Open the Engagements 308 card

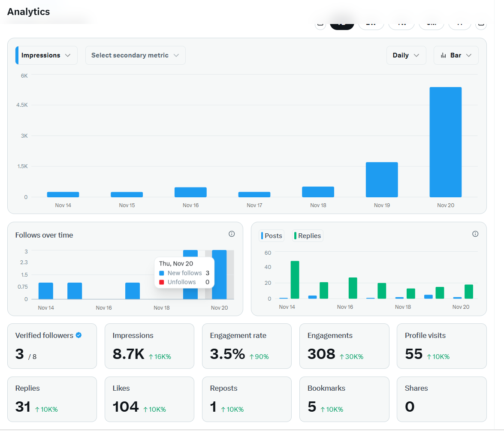point(344,346)
